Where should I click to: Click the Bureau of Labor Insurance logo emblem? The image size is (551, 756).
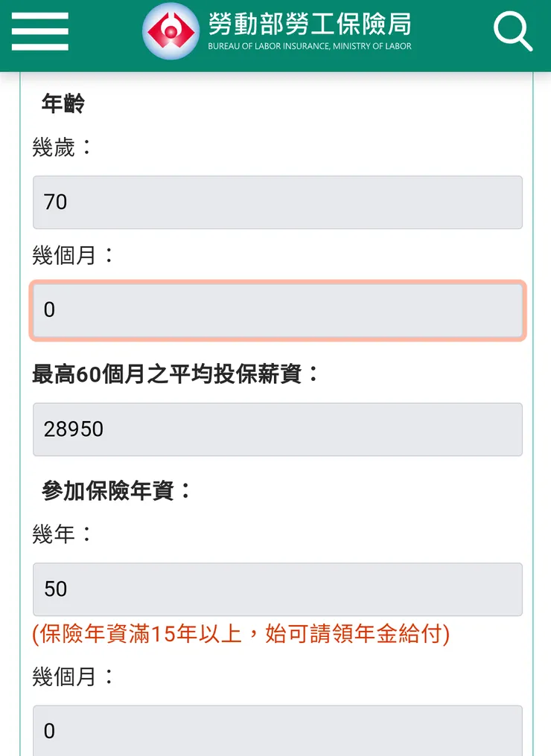coord(171,32)
